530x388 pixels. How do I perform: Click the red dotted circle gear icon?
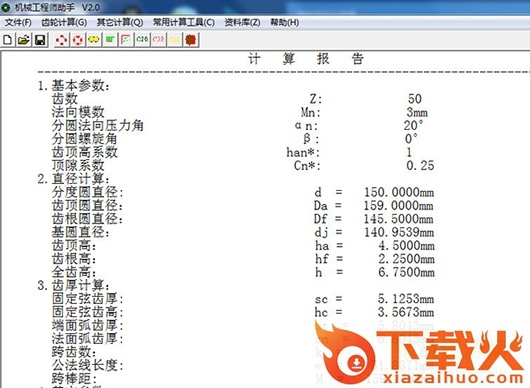[x=78, y=40]
